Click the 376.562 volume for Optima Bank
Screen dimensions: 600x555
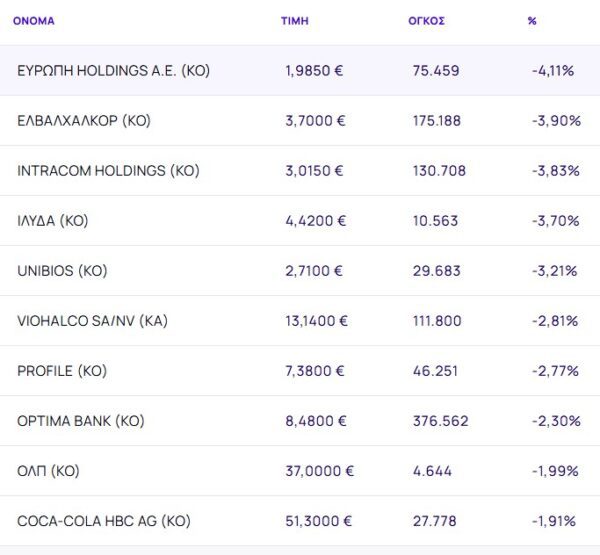440,421
